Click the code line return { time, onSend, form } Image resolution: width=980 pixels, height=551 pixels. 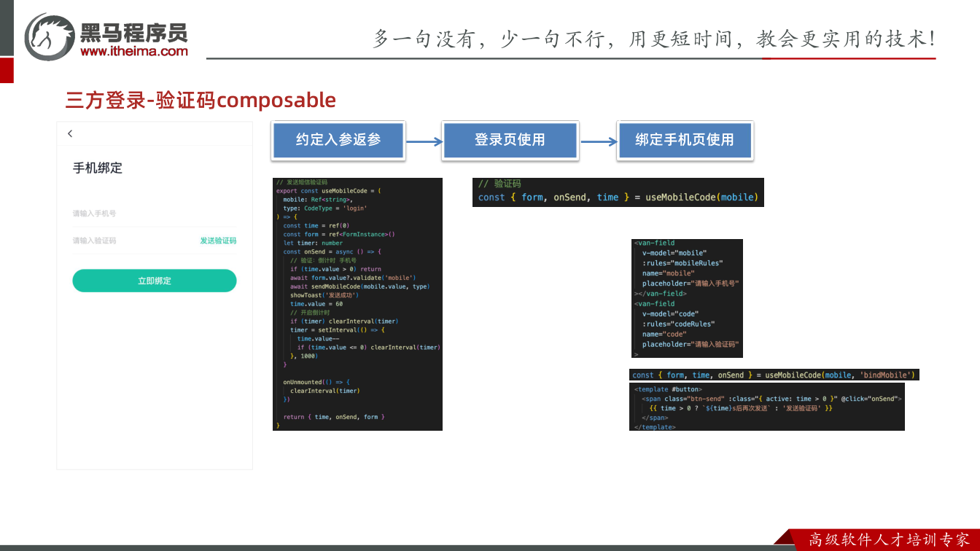click(x=334, y=417)
